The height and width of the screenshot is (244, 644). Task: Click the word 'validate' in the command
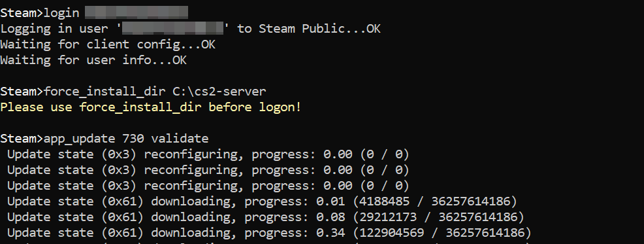[180, 138]
